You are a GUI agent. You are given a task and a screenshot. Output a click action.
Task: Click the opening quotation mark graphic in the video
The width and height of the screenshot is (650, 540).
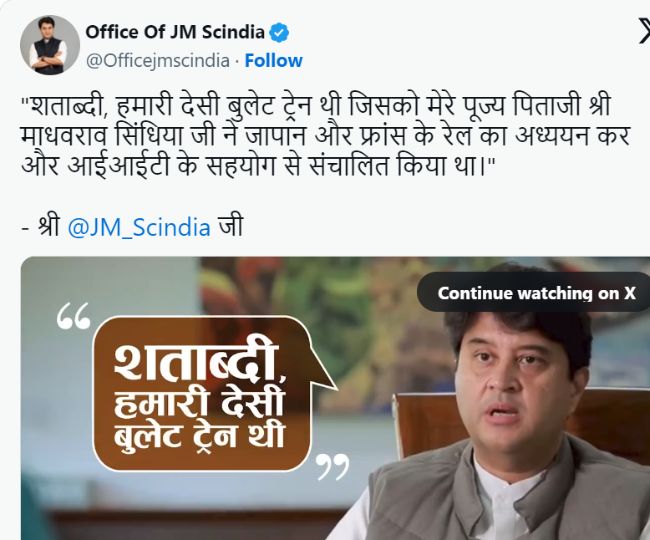click(73, 316)
